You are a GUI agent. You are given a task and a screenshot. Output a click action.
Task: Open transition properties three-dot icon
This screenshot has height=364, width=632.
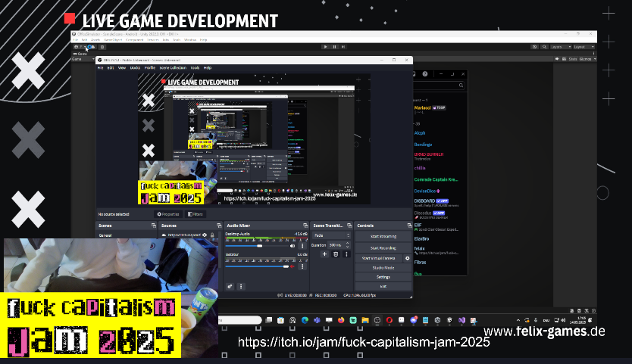coord(346,254)
